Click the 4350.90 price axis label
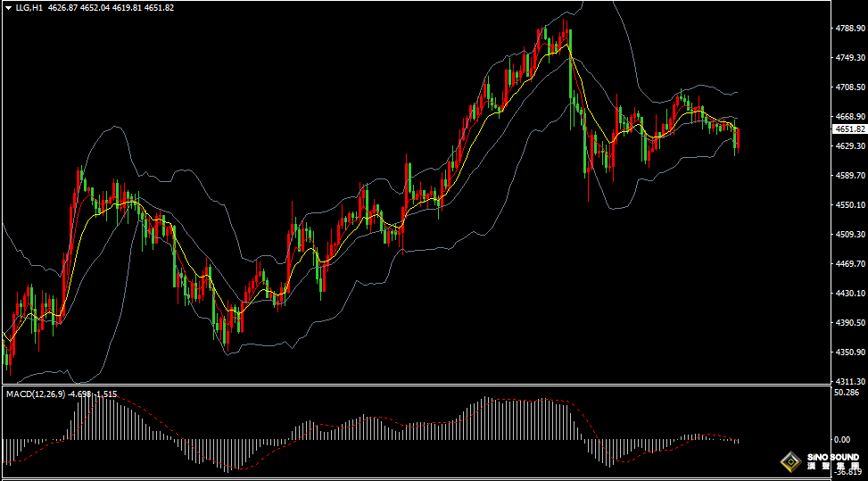 tap(850, 352)
